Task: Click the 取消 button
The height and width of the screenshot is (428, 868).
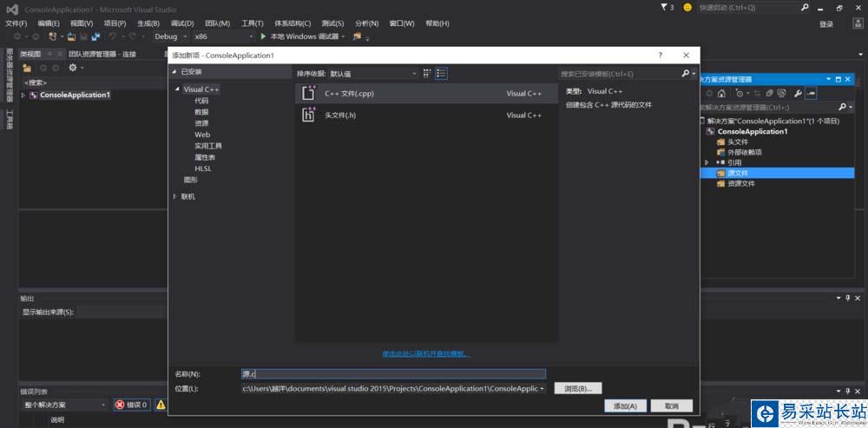Action: click(672, 405)
